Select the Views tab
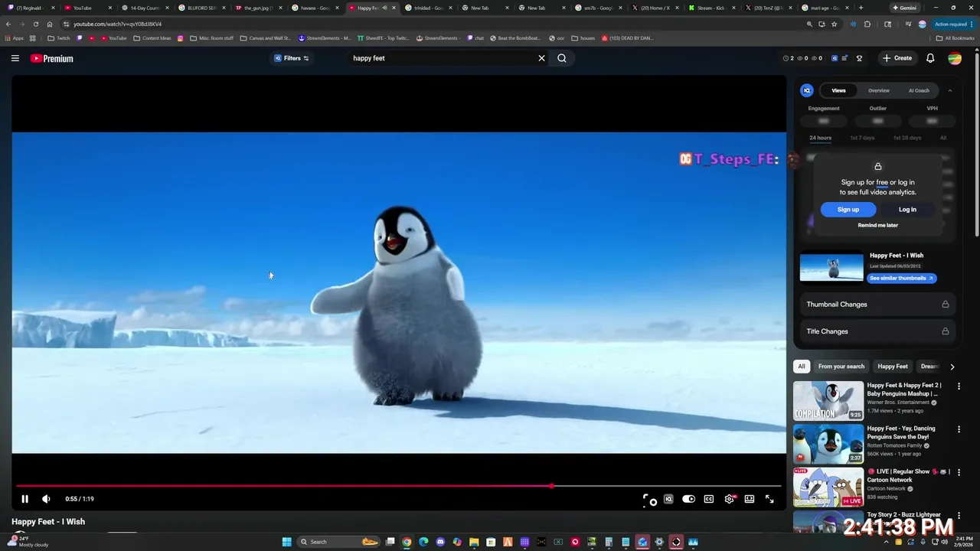The height and width of the screenshot is (551, 980). coord(839,90)
